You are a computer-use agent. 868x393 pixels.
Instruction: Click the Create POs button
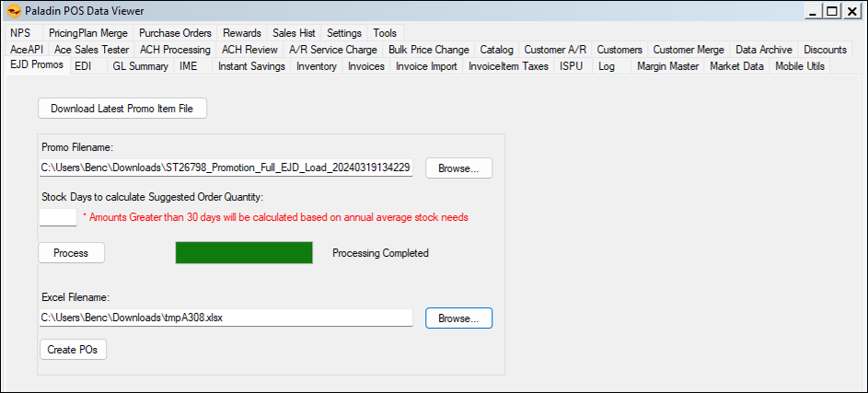(74, 351)
